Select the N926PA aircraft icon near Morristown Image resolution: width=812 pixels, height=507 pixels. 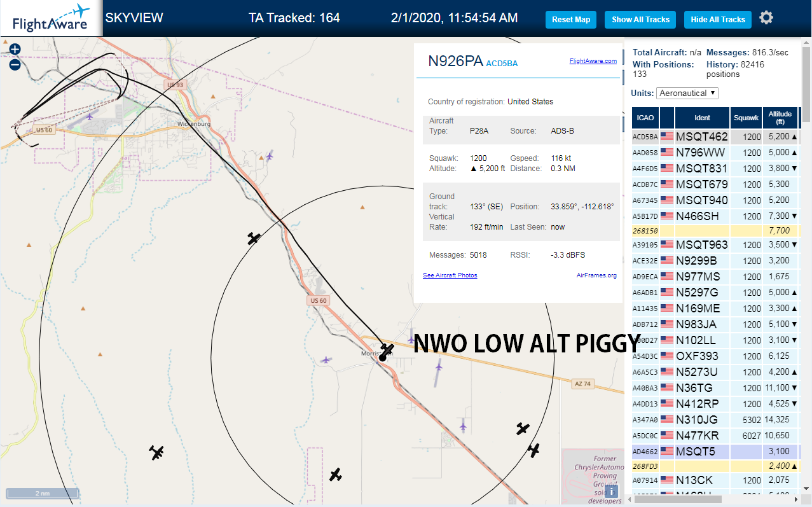[x=387, y=350]
